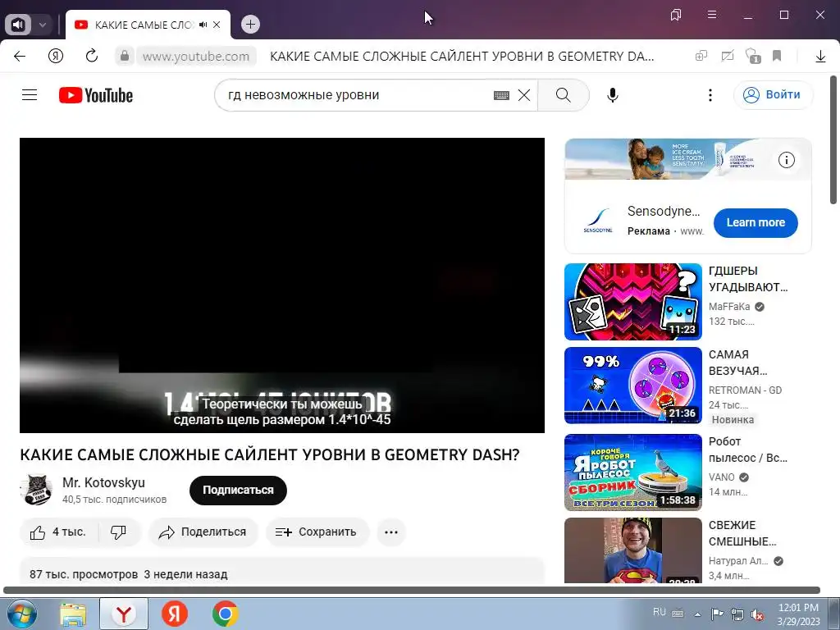Image resolution: width=840 pixels, height=630 pixels.
Task: Open САМАЯ ВЕЗУЧАЯ video thumbnail with 99%
Action: pyautogui.click(x=633, y=386)
